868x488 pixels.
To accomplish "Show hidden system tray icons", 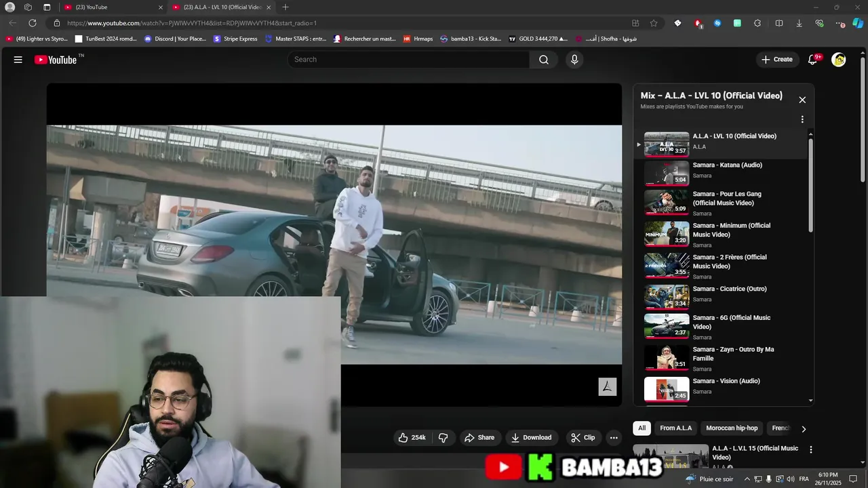I will click(747, 479).
